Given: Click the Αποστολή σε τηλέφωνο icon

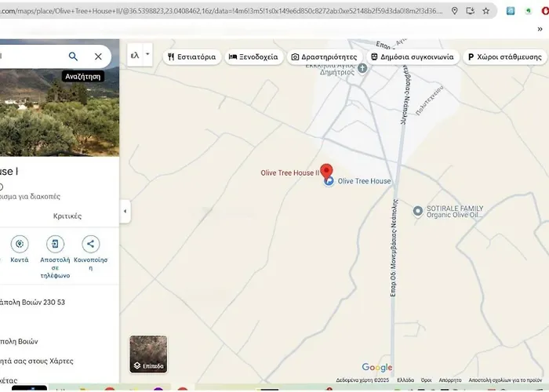Looking at the screenshot, I should tap(55, 244).
